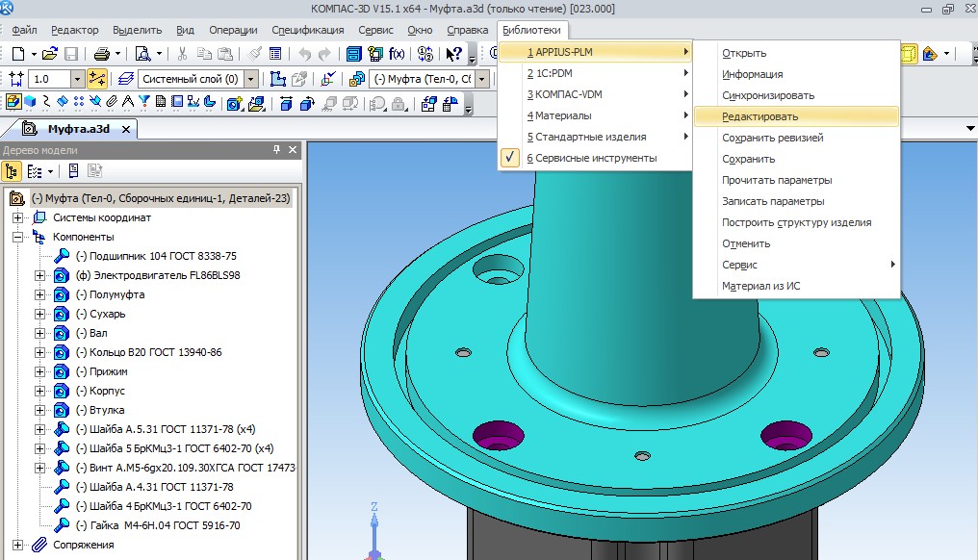The height and width of the screenshot is (560, 978).
Task: Click the 1.0 scale input field
Action: [x=48, y=79]
